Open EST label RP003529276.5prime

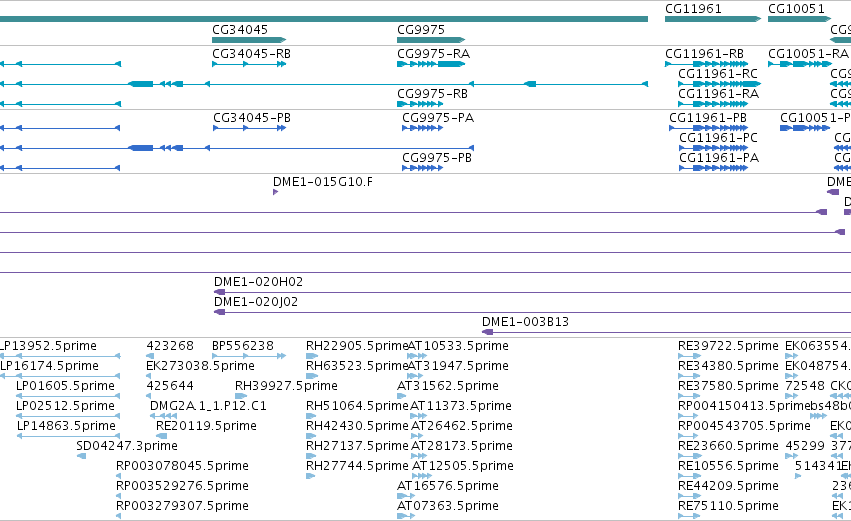(182, 486)
